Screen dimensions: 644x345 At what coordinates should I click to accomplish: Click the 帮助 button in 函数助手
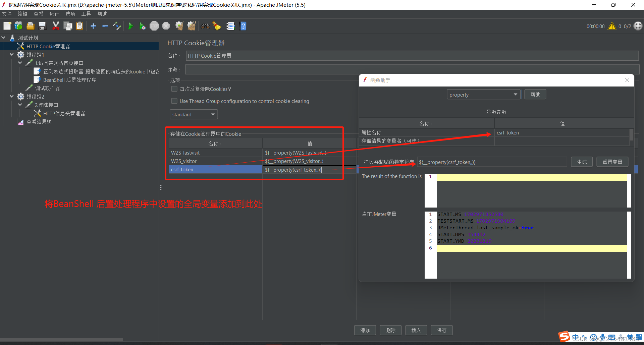535,95
